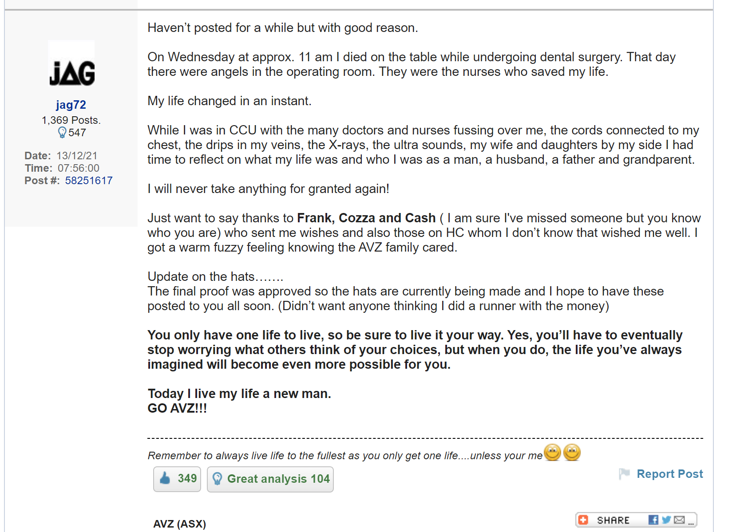
Task: Click the AVZ (ASX) stock label
Action: (x=179, y=524)
